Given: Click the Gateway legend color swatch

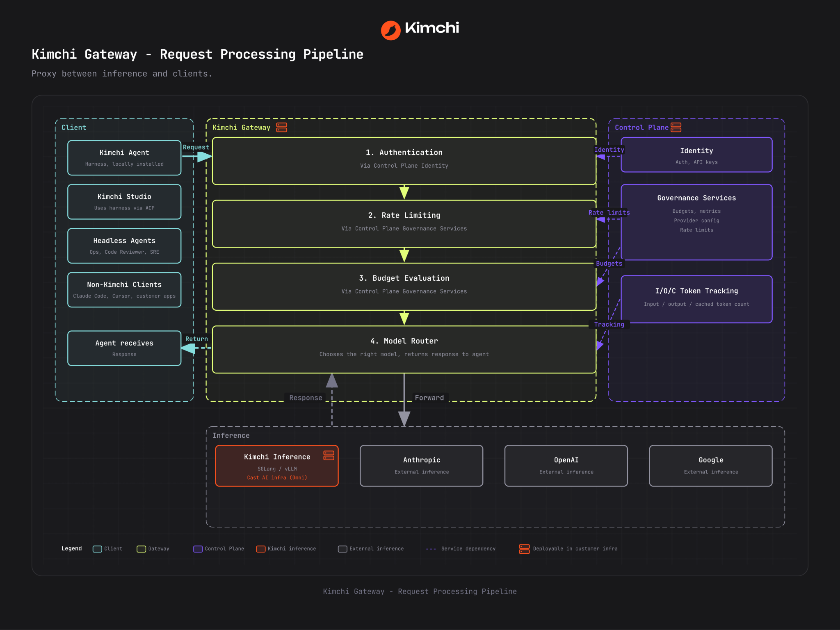Looking at the screenshot, I should coord(141,549).
